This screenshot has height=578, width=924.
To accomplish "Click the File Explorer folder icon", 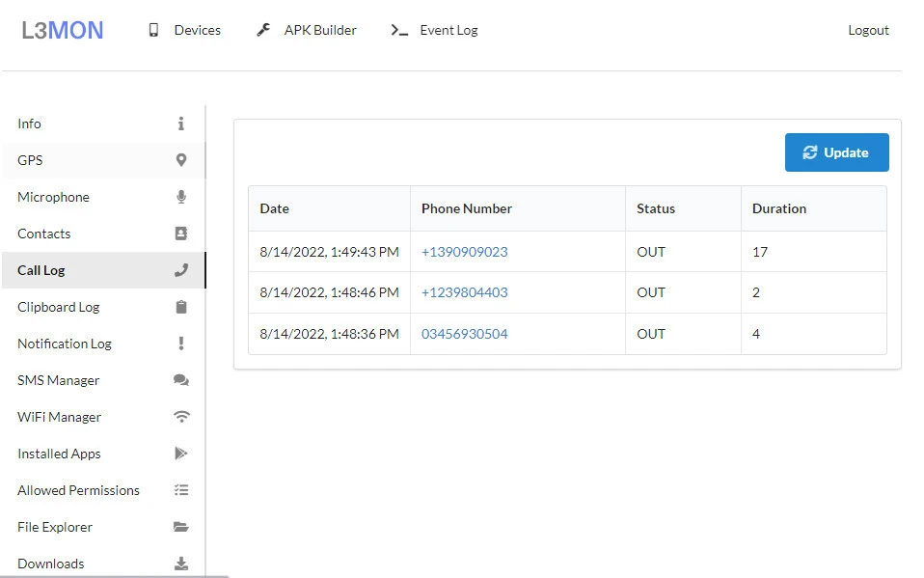I will (x=180, y=527).
